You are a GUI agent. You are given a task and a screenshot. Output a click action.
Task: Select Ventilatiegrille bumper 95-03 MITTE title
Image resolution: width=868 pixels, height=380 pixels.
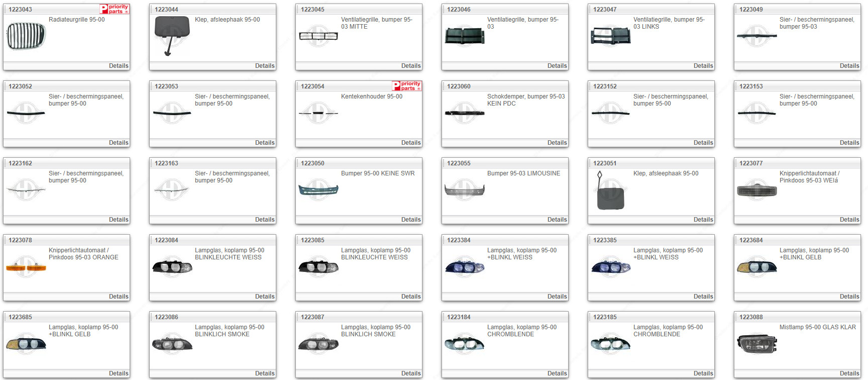(377, 23)
